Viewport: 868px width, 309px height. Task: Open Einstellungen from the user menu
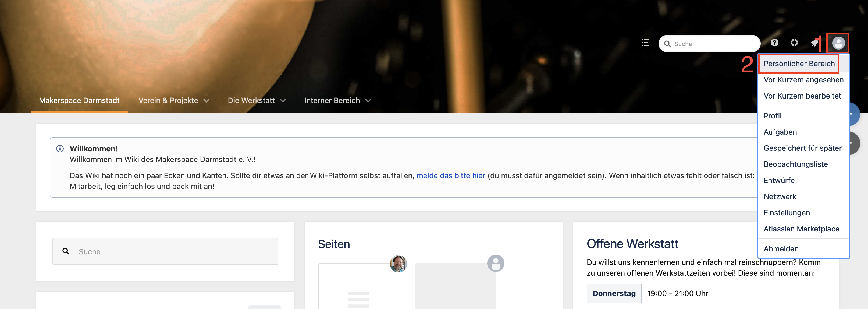tap(787, 213)
